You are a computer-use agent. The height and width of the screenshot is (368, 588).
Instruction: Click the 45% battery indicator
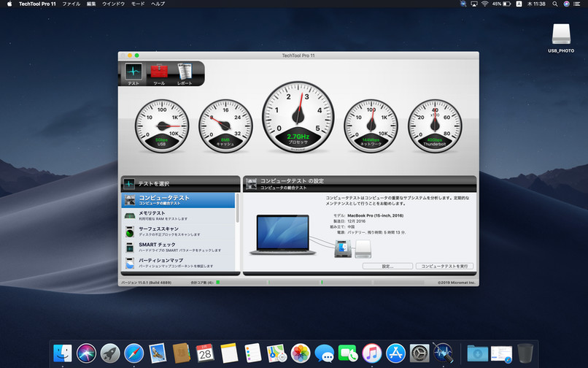click(x=501, y=4)
